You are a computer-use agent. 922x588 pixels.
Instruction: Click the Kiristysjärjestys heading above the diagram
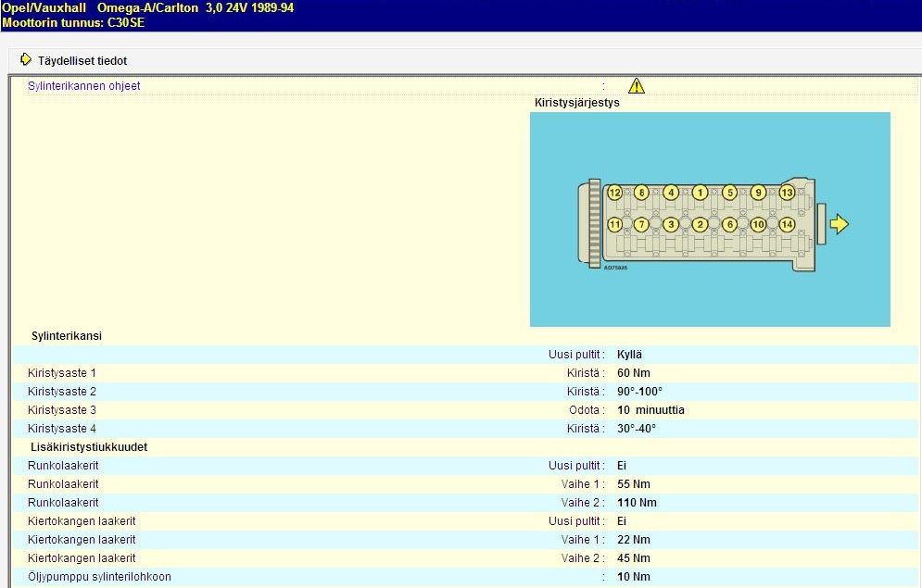click(x=576, y=103)
